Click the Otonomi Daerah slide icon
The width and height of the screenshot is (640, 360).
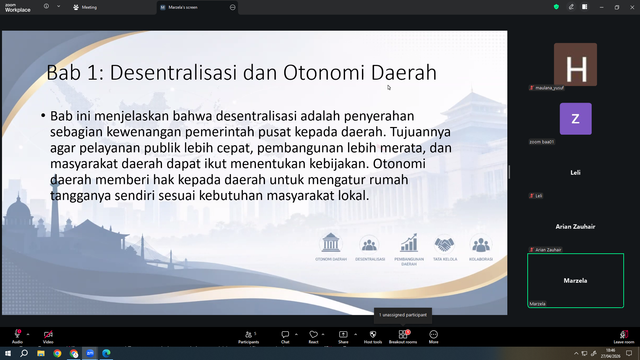pos(331,243)
